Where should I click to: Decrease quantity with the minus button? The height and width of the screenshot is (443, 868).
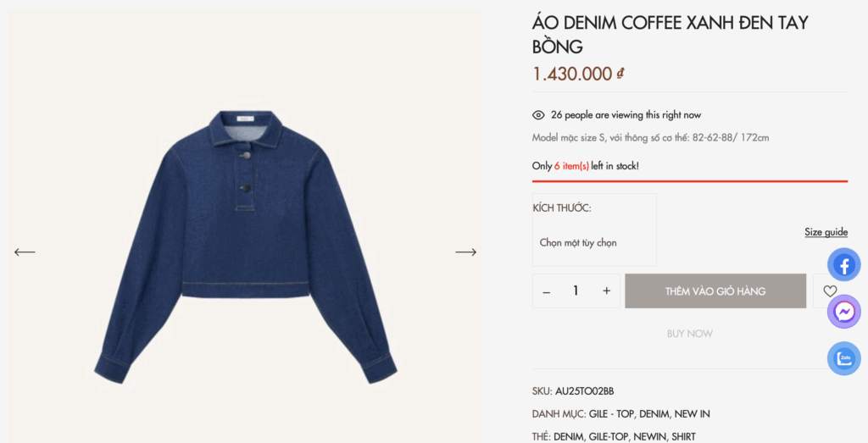547,291
